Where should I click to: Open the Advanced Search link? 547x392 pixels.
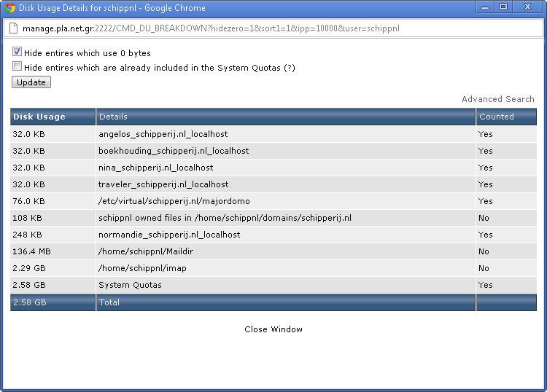[497, 99]
